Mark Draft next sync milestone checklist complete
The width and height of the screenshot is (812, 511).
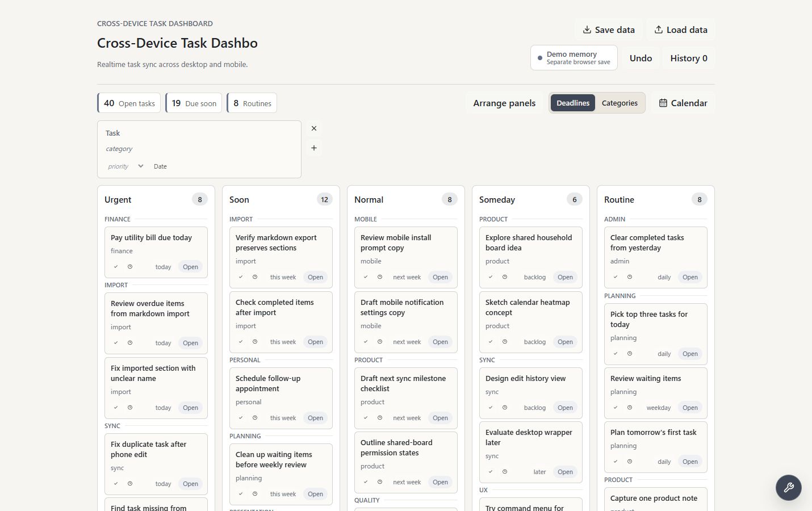pyautogui.click(x=366, y=418)
